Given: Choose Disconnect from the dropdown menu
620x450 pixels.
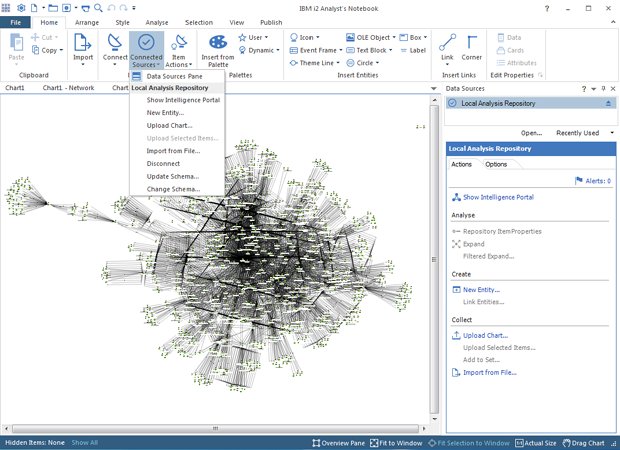Looking at the screenshot, I should [177, 163].
